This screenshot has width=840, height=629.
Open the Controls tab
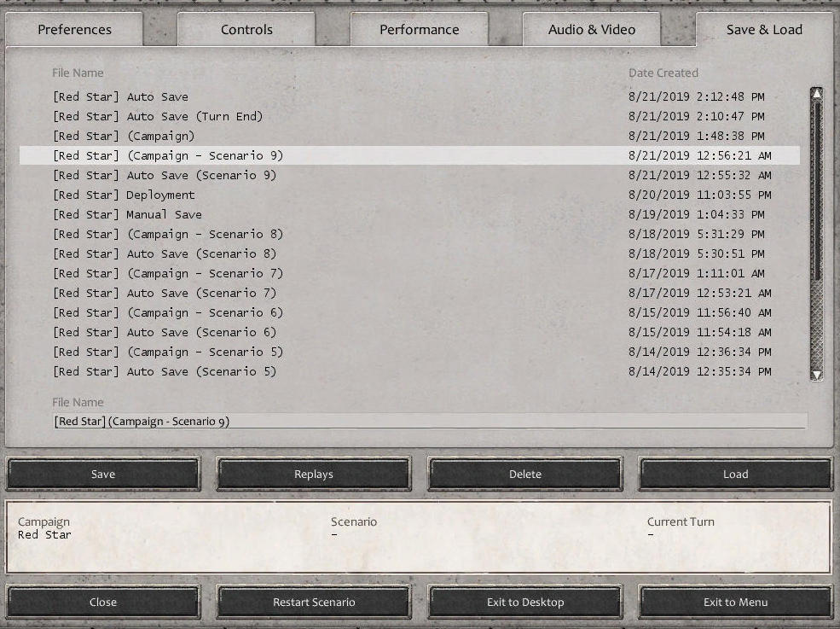tap(246, 30)
